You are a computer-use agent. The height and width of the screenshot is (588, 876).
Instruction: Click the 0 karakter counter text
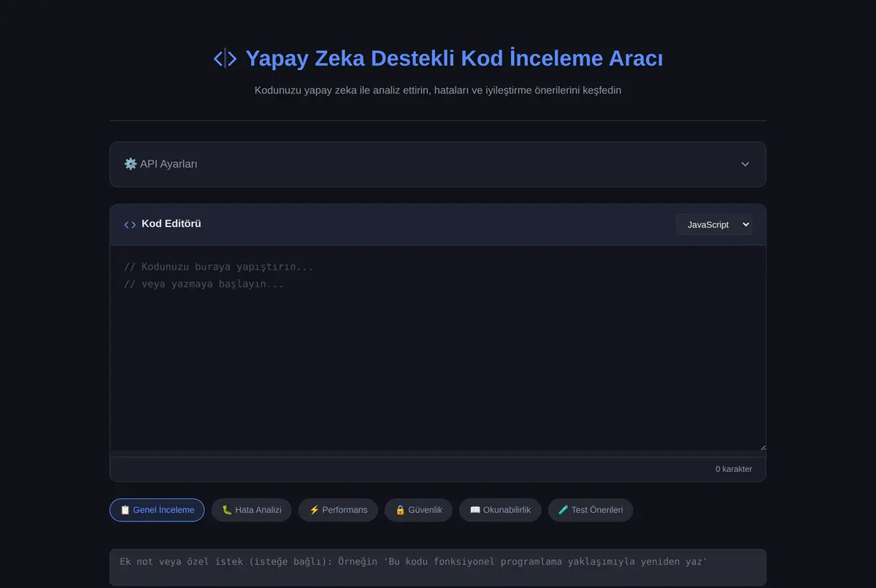tap(734, 469)
